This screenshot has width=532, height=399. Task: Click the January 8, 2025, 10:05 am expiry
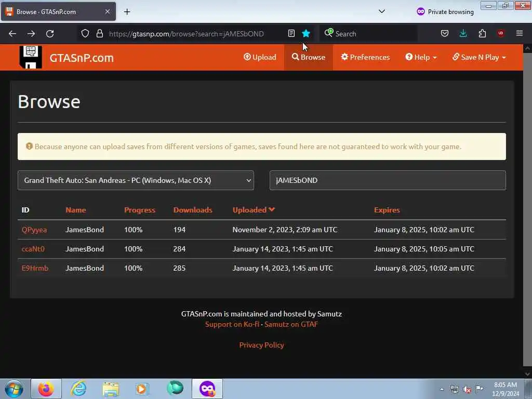(424, 249)
